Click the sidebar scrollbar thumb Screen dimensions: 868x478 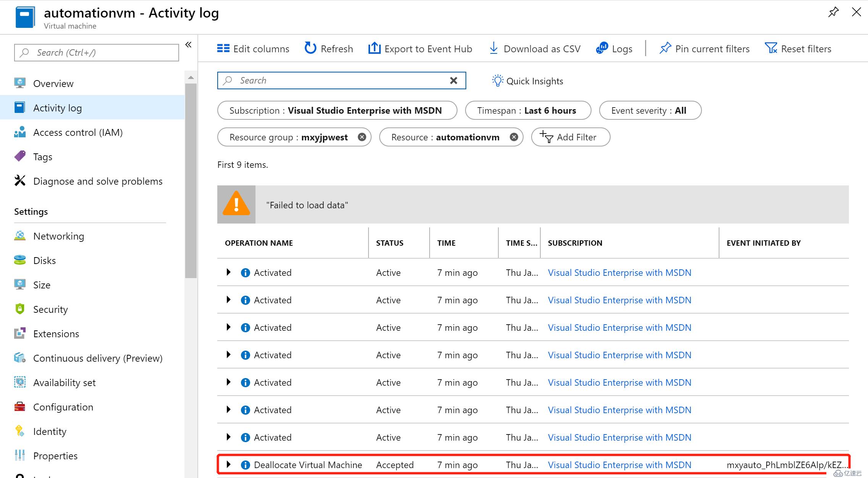(x=191, y=180)
